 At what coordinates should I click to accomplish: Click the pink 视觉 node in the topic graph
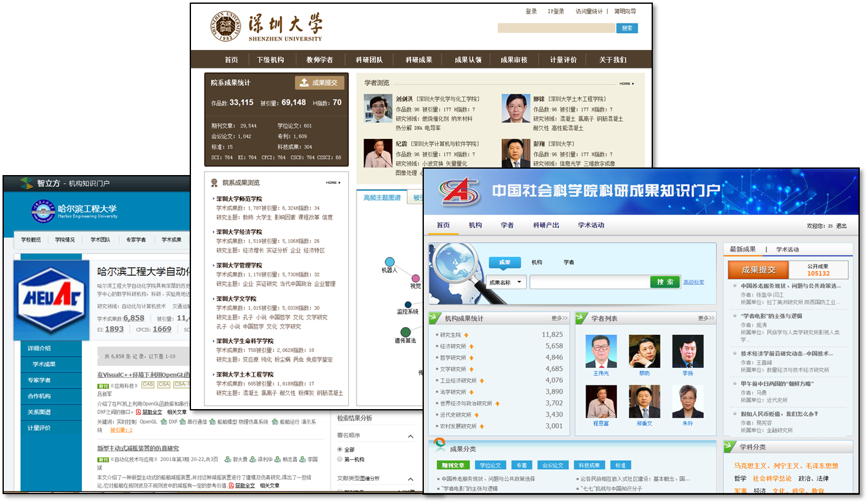click(x=416, y=278)
